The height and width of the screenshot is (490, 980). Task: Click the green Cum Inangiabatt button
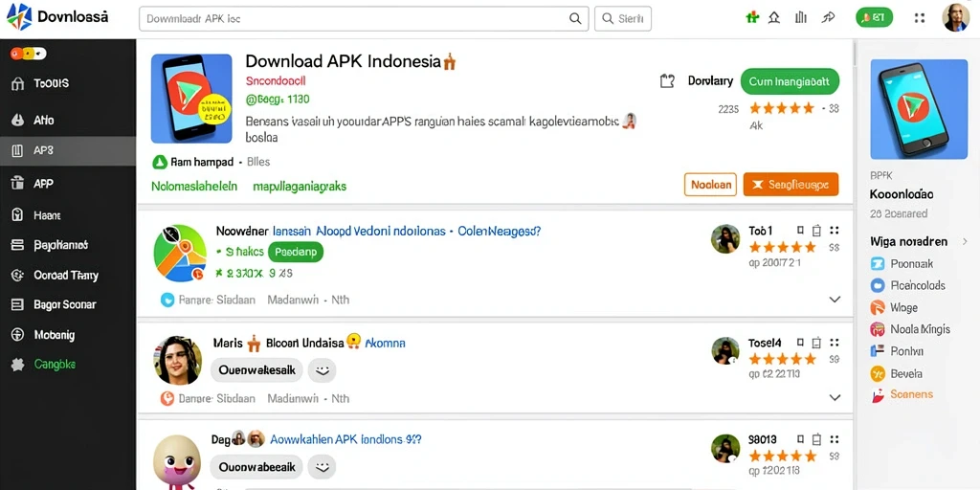(x=790, y=81)
